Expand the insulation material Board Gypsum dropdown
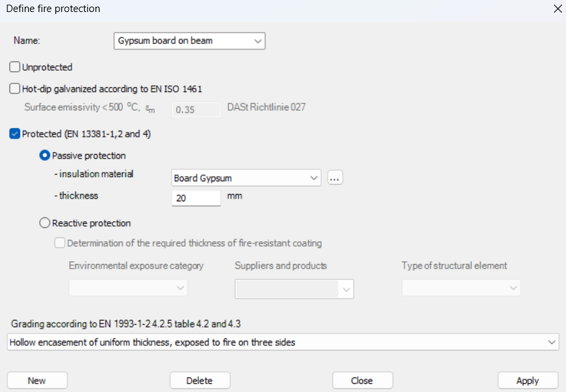566x392 pixels. point(246,178)
